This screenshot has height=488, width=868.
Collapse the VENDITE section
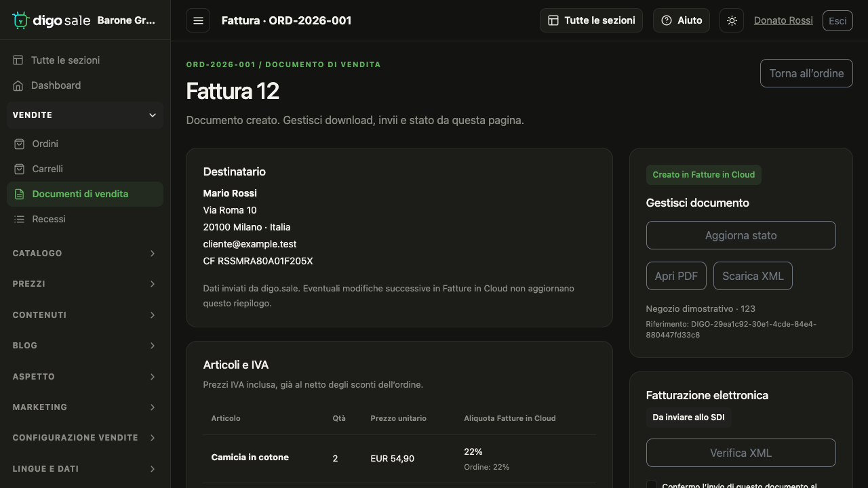[85, 115]
